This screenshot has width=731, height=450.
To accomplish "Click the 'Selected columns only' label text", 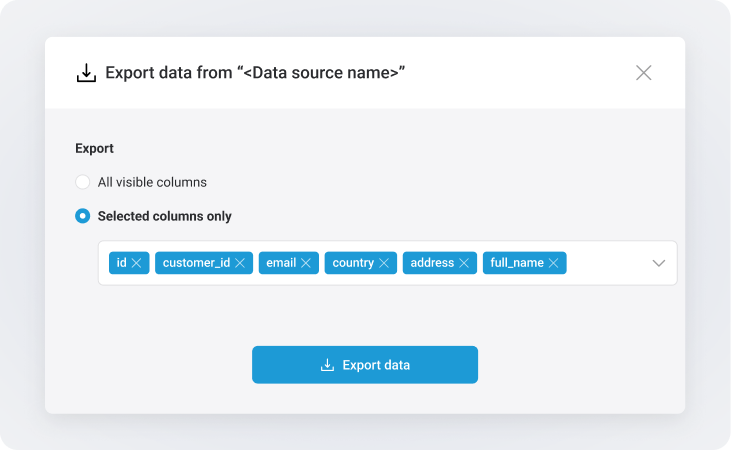I will click(x=164, y=216).
